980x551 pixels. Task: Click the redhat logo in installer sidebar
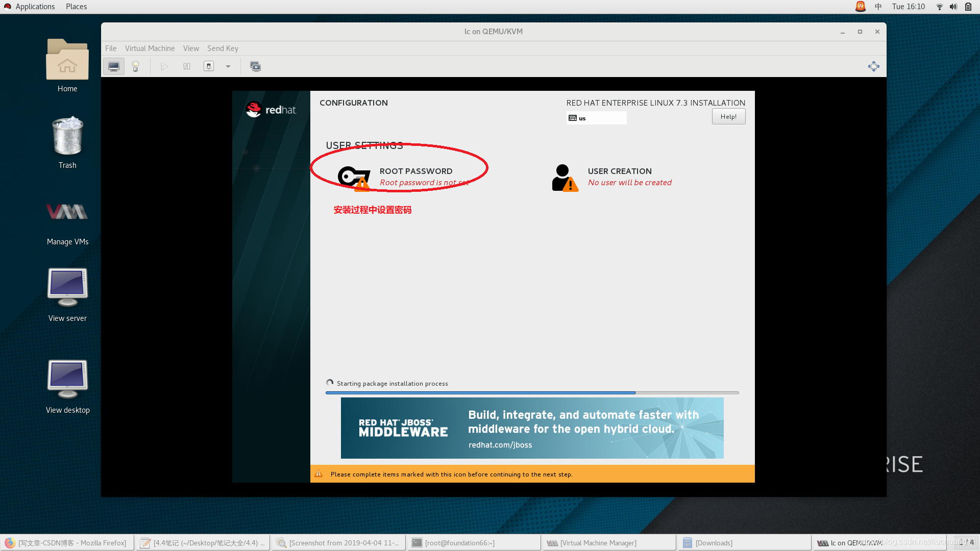pyautogui.click(x=271, y=110)
